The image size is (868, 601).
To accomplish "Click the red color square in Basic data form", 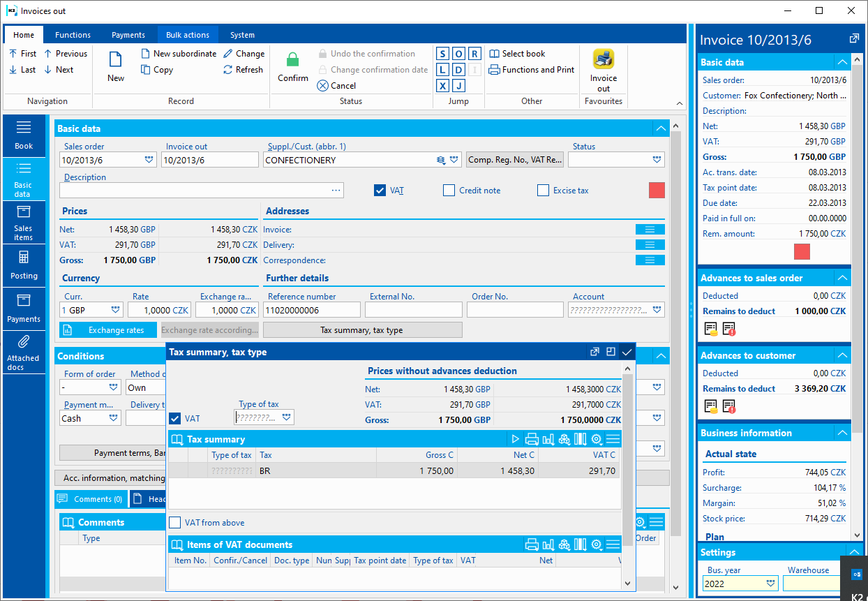I will [657, 190].
